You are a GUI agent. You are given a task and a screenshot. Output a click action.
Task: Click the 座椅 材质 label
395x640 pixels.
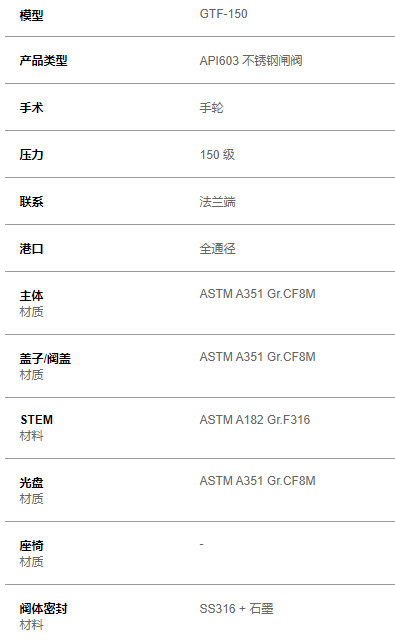tap(31, 553)
